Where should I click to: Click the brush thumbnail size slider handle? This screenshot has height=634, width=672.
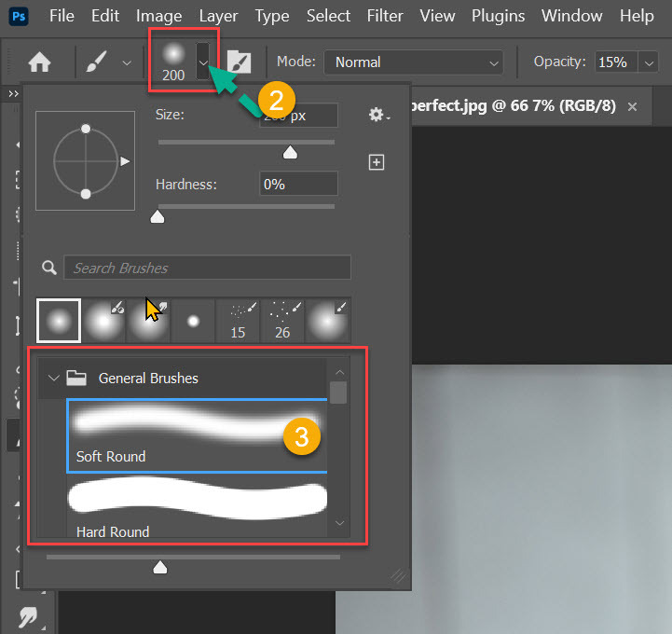coord(160,567)
